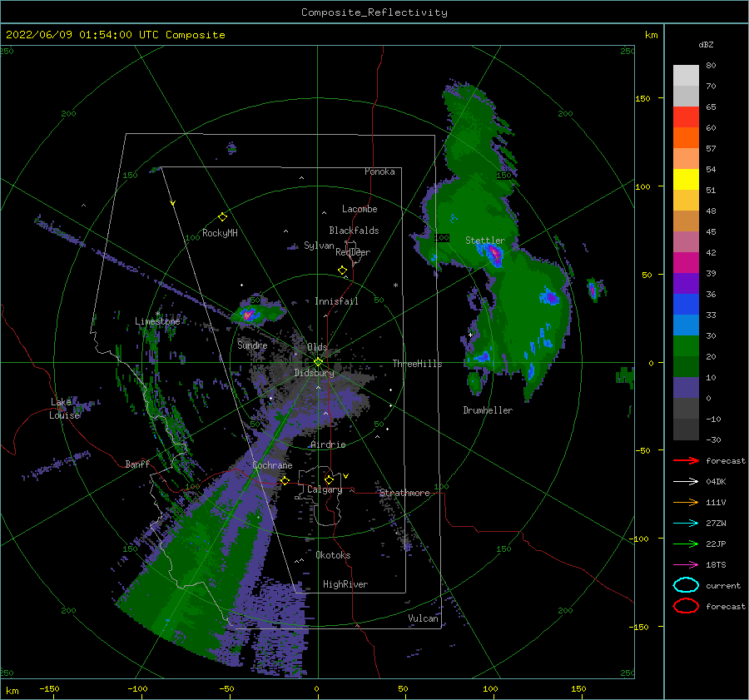Screen dimensions: 749x700
Task: Select the 39 dBZ purple swatch
Action: point(686,283)
